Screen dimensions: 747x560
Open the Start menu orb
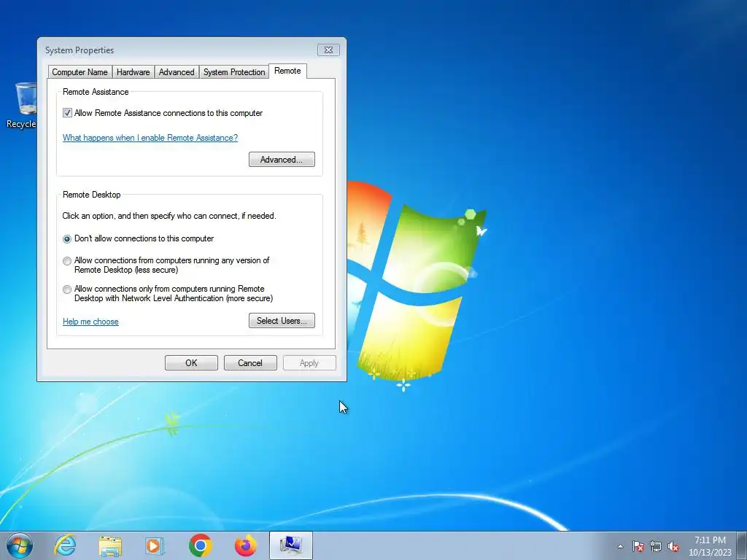(20, 545)
